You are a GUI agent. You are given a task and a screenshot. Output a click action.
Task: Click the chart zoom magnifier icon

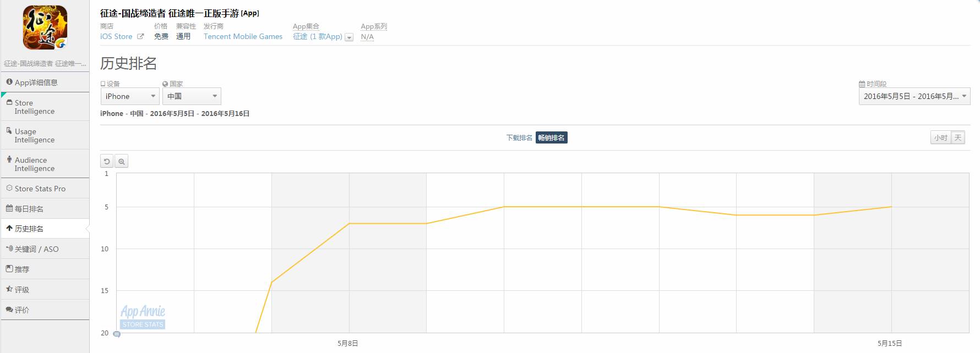coord(122,162)
